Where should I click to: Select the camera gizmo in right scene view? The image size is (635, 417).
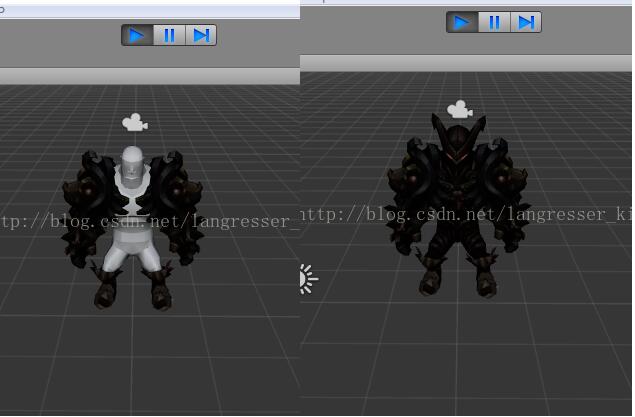[x=460, y=109]
